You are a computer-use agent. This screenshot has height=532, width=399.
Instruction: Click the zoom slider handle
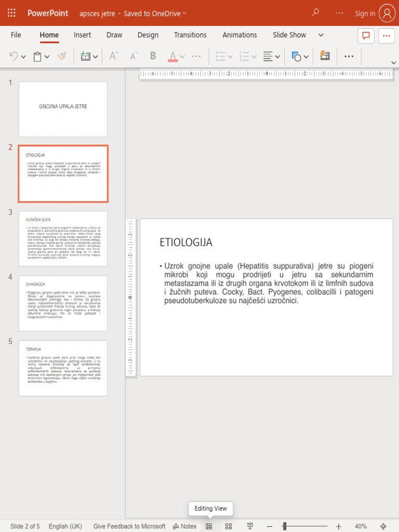pyautogui.click(x=284, y=526)
